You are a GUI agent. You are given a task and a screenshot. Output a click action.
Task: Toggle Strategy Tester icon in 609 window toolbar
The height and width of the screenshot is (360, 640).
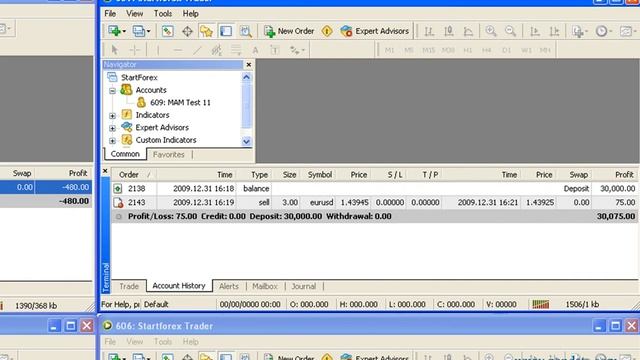click(245, 31)
